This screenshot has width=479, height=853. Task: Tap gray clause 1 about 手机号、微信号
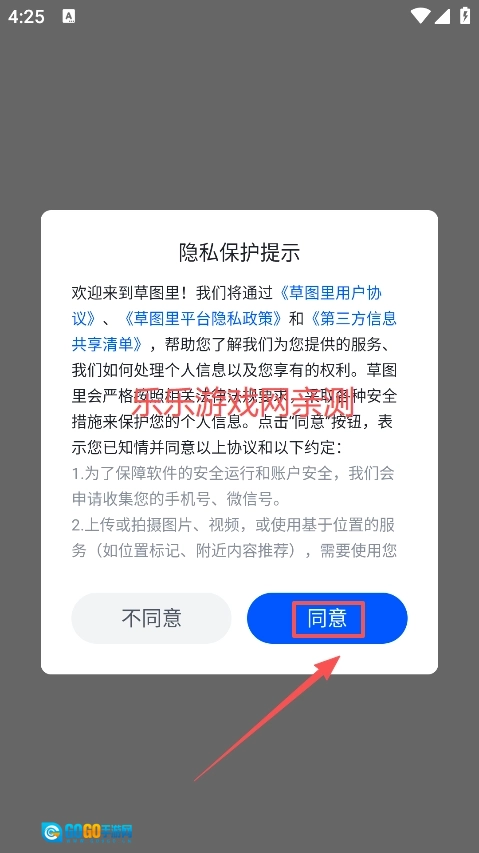(234, 486)
